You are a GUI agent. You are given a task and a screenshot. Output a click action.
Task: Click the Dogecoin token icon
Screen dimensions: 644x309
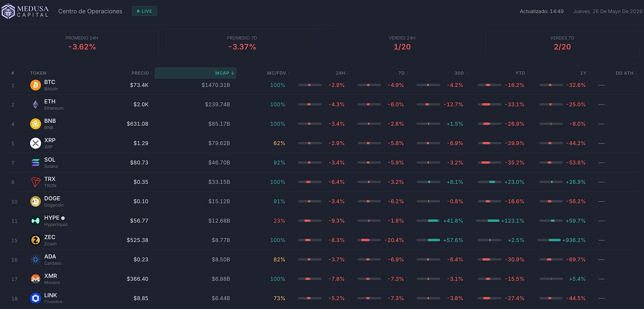pyautogui.click(x=35, y=201)
